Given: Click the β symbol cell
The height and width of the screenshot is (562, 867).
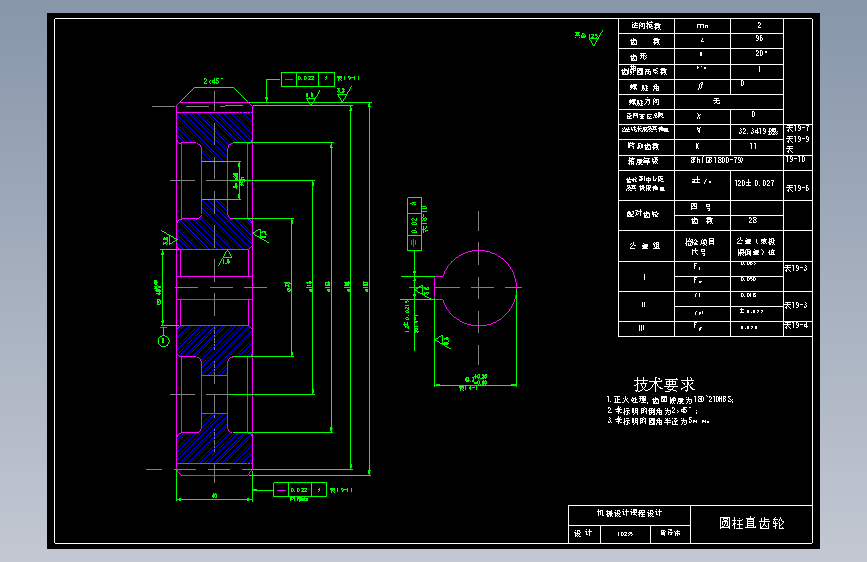Looking at the screenshot, I should pos(702,87).
